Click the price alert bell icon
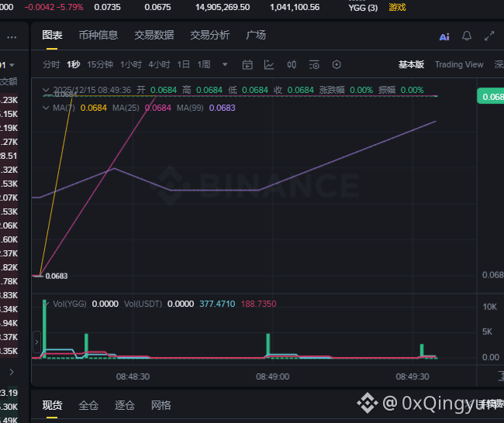This screenshot has width=504, height=423. [x=467, y=36]
